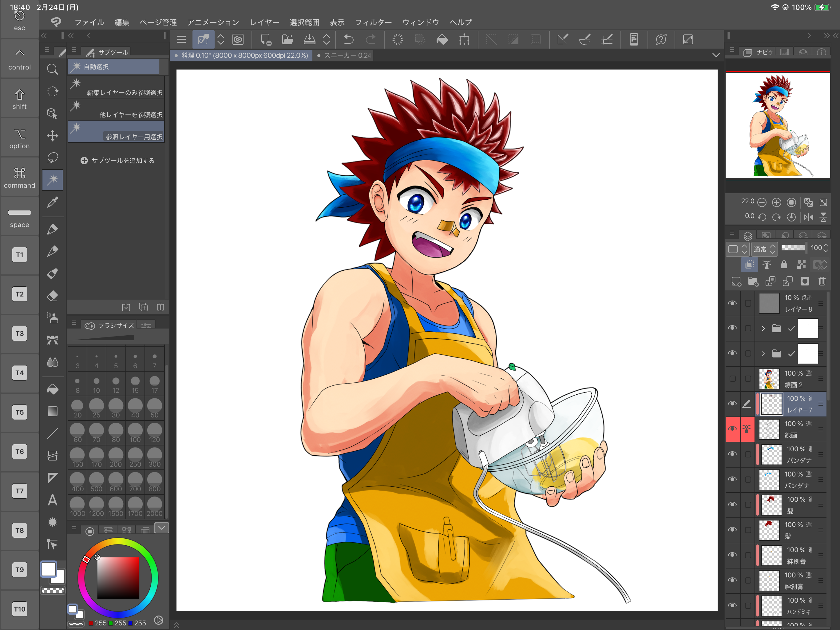Click the color wheel saturation square
This screenshot has width=840, height=630.
(x=118, y=578)
